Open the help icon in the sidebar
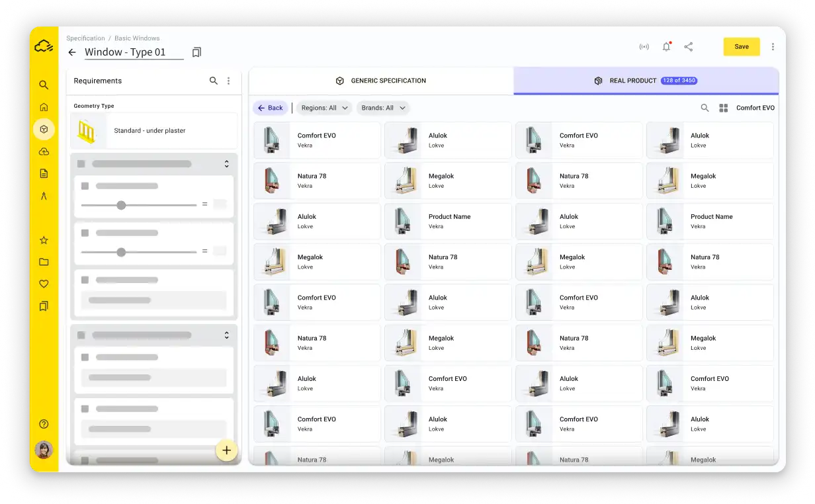 point(44,424)
